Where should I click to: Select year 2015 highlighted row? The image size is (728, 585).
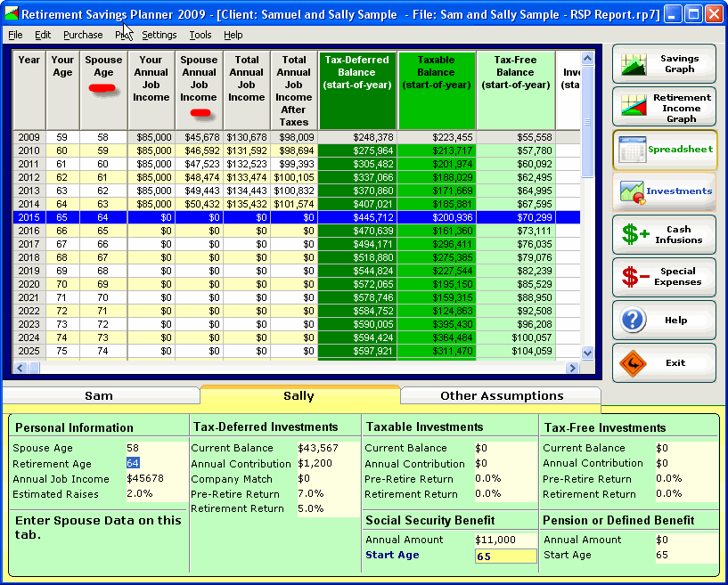click(x=297, y=217)
